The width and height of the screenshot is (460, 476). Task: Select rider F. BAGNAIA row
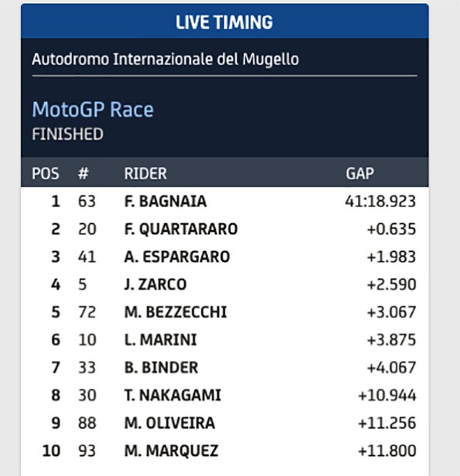coord(225,201)
